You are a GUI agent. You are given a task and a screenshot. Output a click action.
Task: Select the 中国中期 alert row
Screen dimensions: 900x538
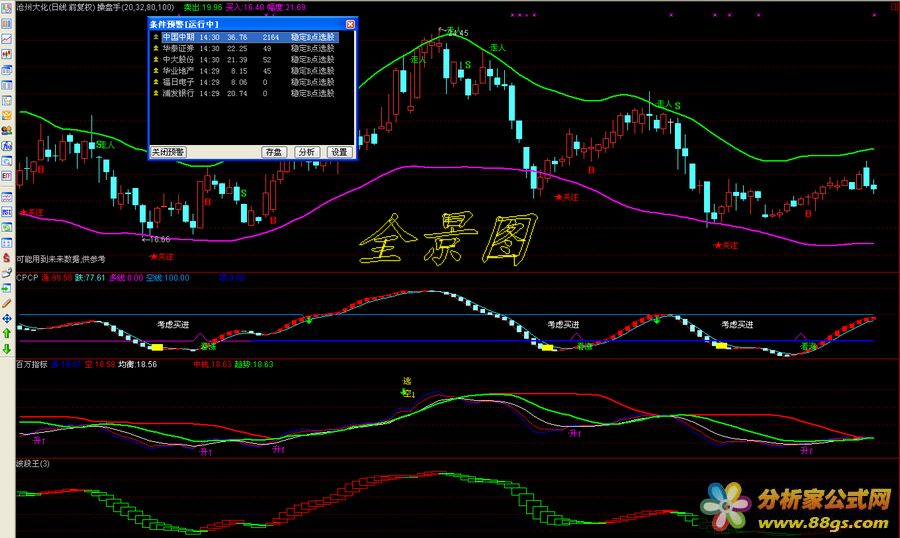(244, 37)
